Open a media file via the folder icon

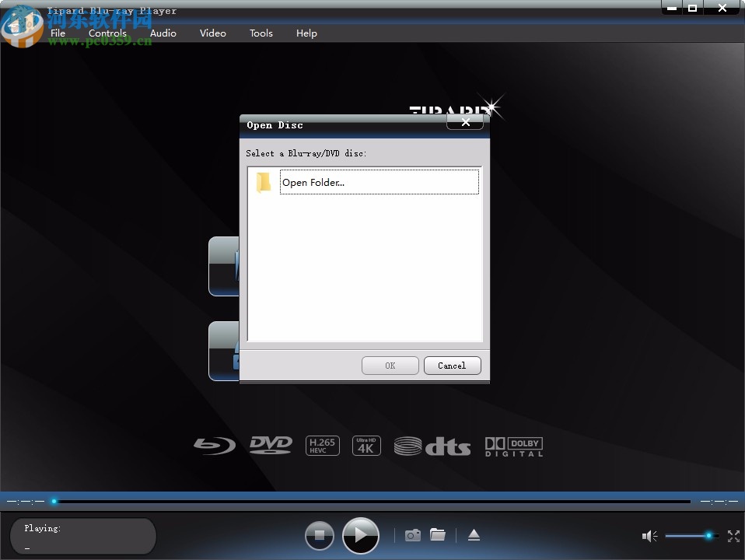coord(438,535)
